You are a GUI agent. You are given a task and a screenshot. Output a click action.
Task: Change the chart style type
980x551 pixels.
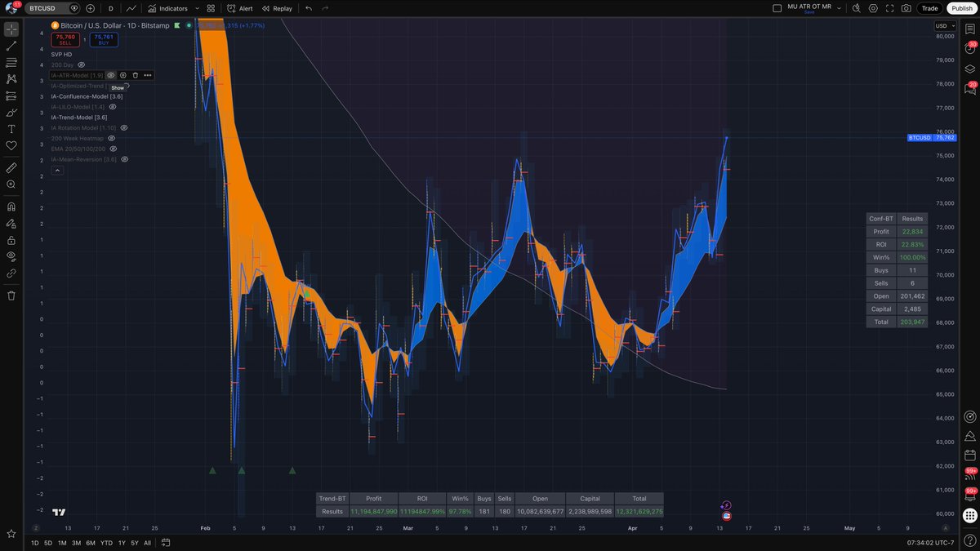click(x=131, y=8)
